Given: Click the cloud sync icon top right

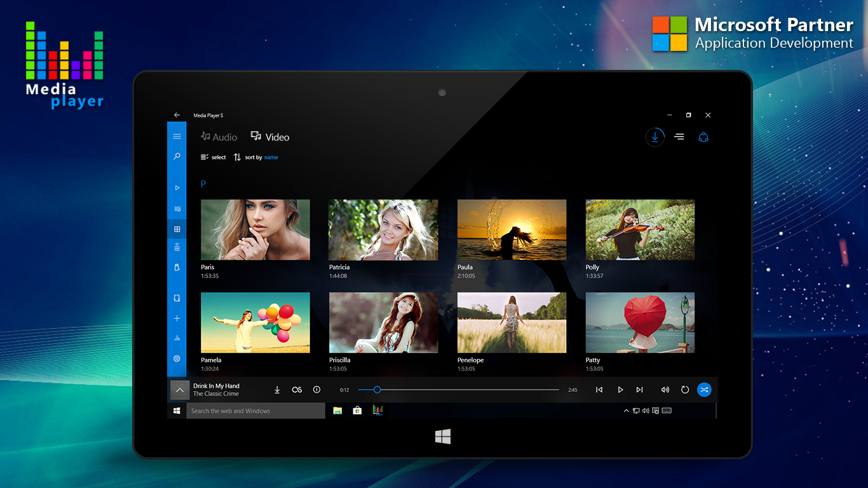Looking at the screenshot, I should [x=703, y=137].
